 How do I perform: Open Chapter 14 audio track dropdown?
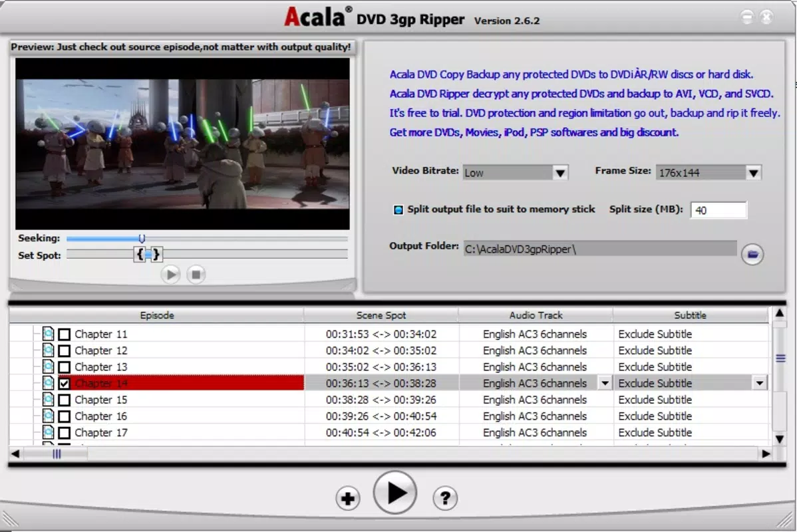click(x=605, y=383)
